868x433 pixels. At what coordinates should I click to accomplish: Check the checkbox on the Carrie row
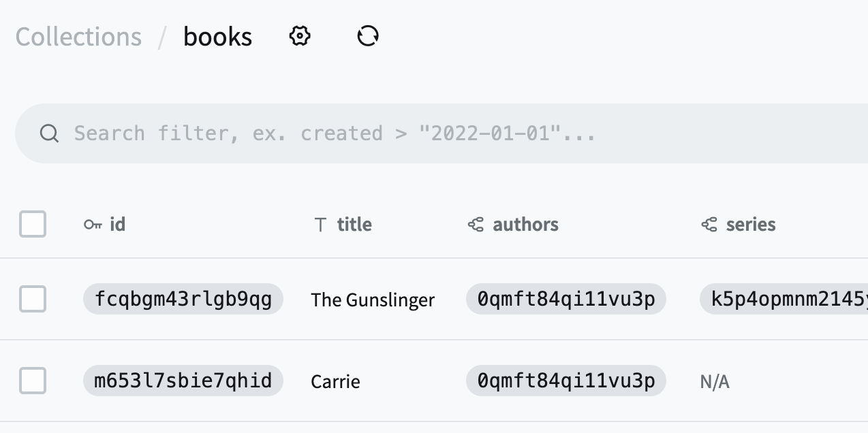point(32,381)
